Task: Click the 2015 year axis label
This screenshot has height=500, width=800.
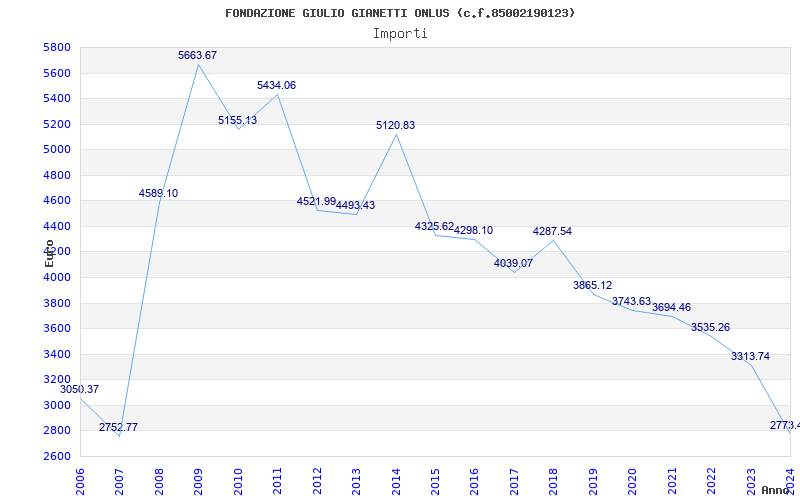Action: point(435,482)
